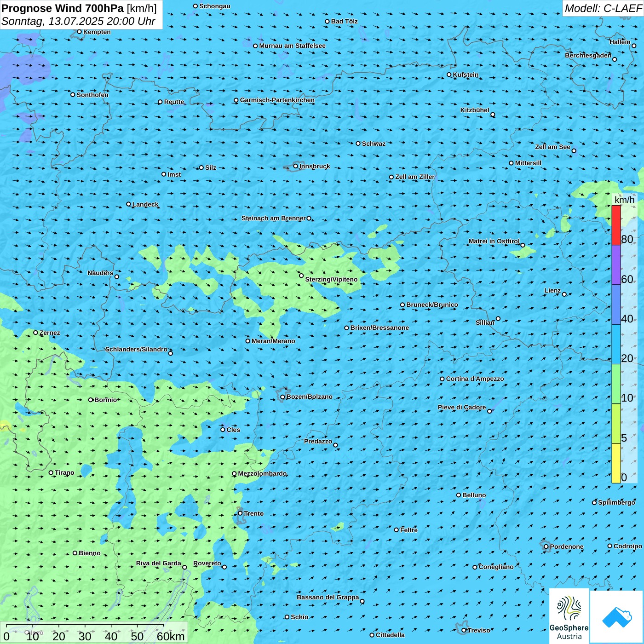Viewport: 644px width, 644px height.
Task: Click the 'Modell: C-LAEF' label
Action: [603, 8]
